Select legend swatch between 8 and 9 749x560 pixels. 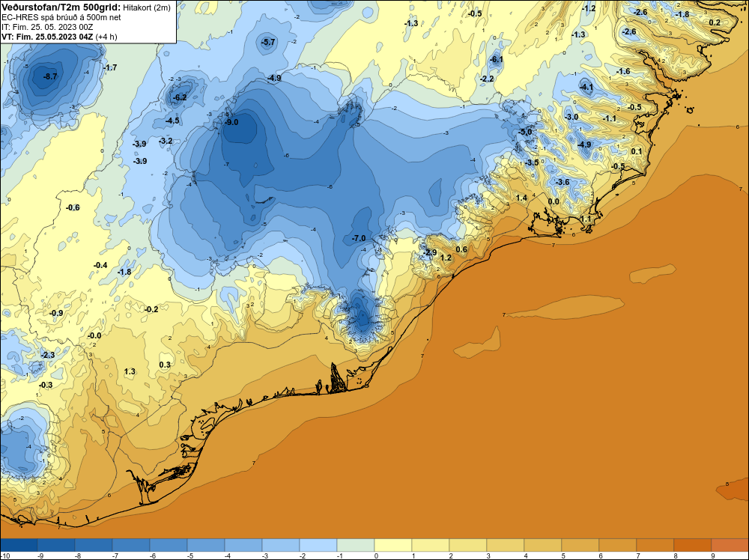pyautogui.click(x=693, y=545)
